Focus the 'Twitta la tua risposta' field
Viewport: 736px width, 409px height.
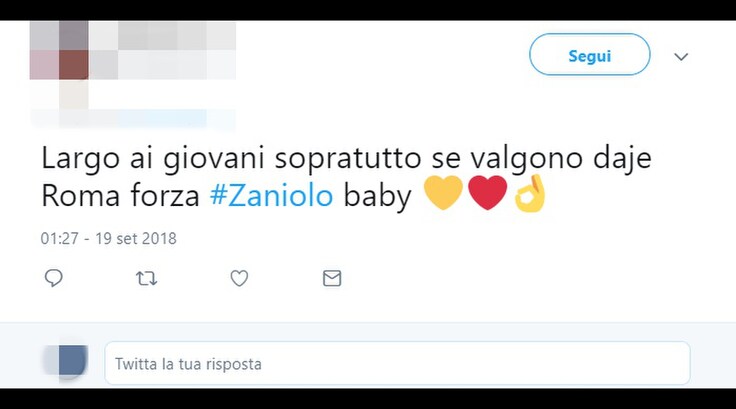point(398,363)
